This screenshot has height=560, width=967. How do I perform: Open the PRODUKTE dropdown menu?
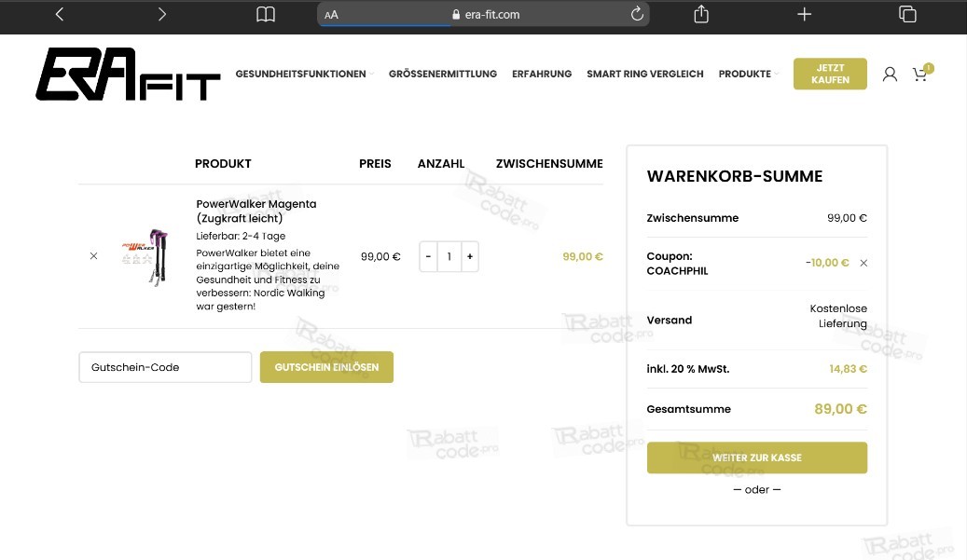point(744,74)
